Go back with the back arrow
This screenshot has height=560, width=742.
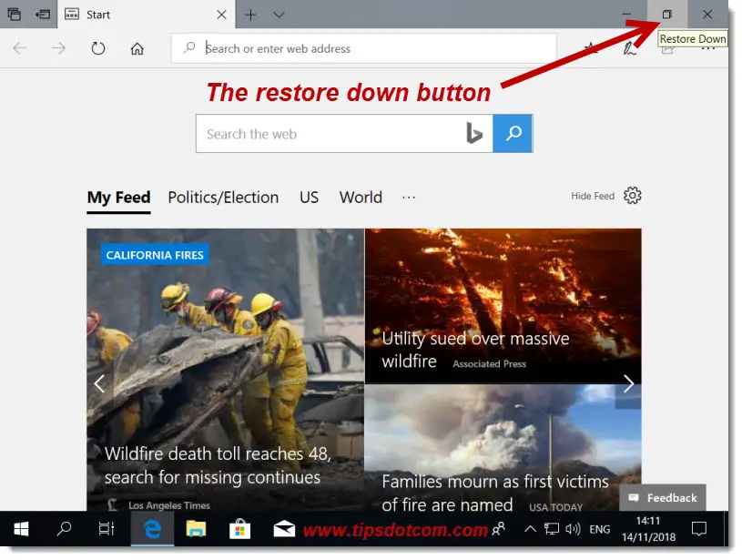click(19, 48)
